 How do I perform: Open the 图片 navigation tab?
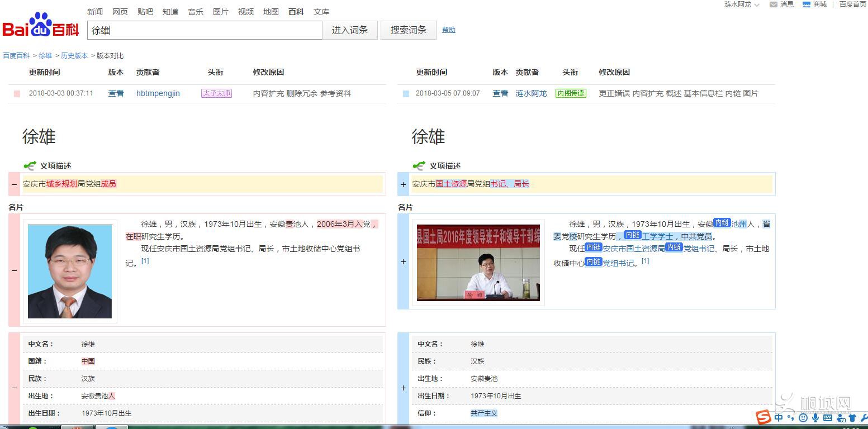coord(221,12)
